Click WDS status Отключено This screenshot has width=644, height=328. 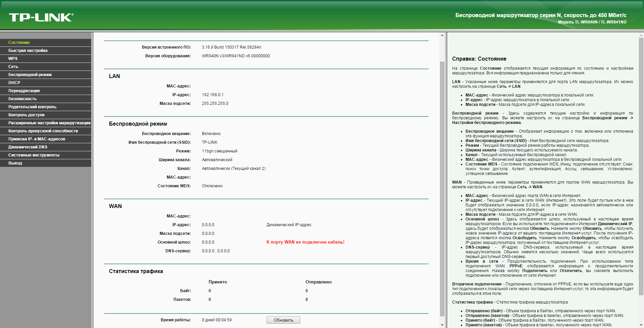(212, 186)
